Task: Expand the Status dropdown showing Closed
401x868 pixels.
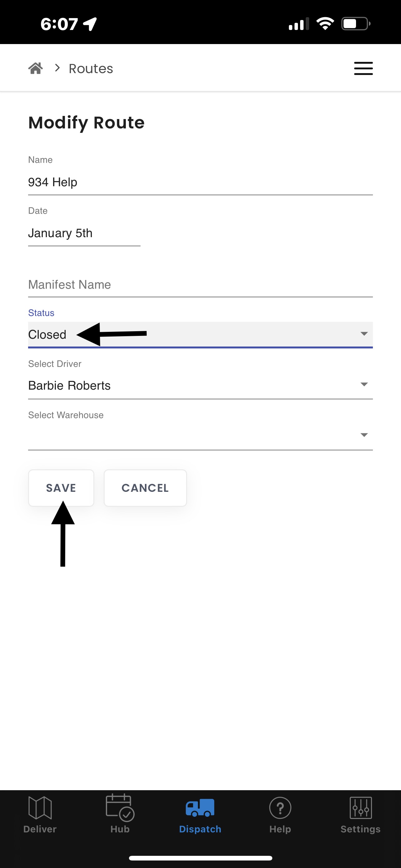Action: pyautogui.click(x=200, y=334)
